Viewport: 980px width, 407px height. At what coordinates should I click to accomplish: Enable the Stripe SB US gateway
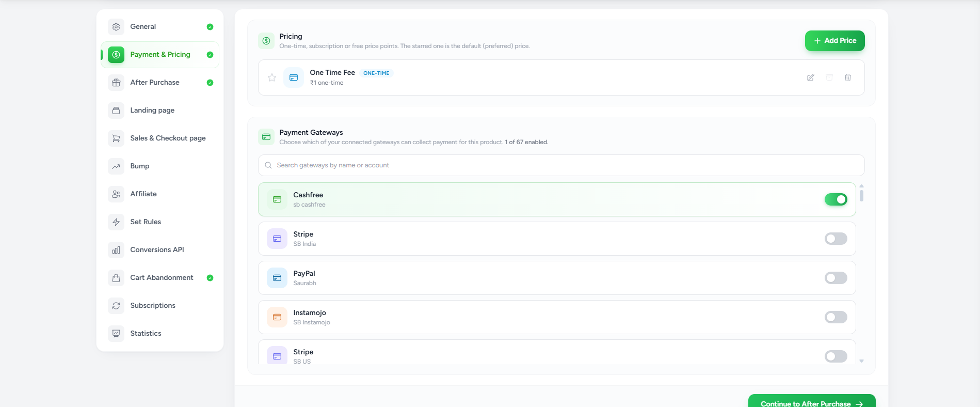point(836,356)
